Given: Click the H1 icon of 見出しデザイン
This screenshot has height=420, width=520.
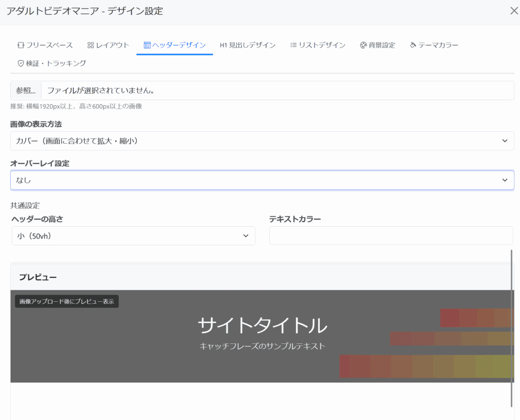Looking at the screenshot, I should tap(223, 45).
